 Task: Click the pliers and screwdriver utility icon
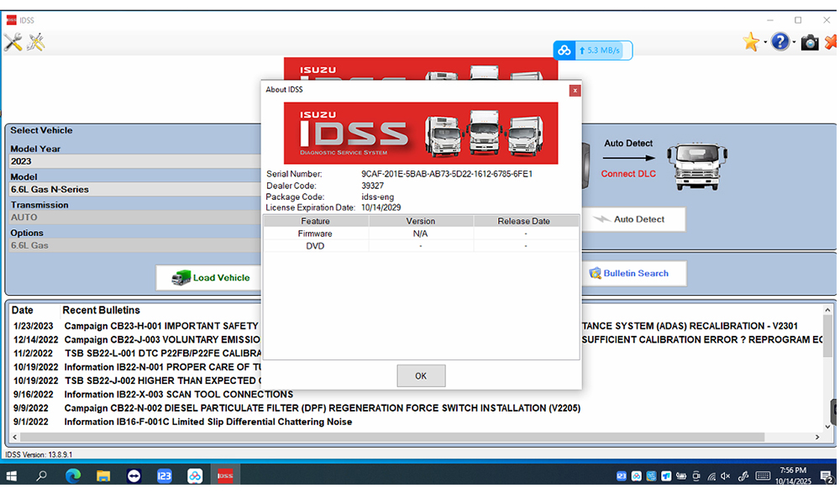(x=36, y=42)
